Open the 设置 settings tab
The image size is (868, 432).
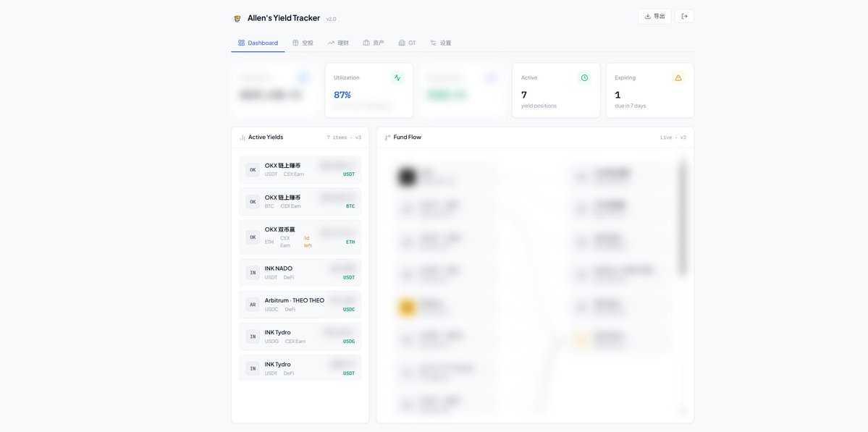pos(441,43)
